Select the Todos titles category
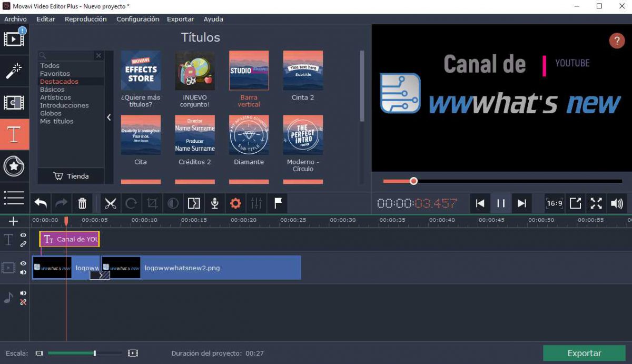The image size is (632, 364). click(50, 66)
